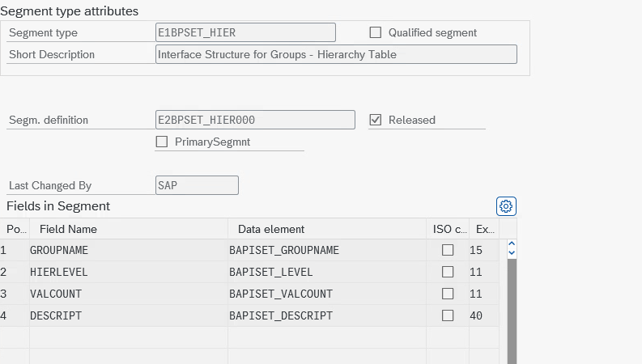Click the scroll down arrow in table
This screenshot has height=364, width=642.
511,253
